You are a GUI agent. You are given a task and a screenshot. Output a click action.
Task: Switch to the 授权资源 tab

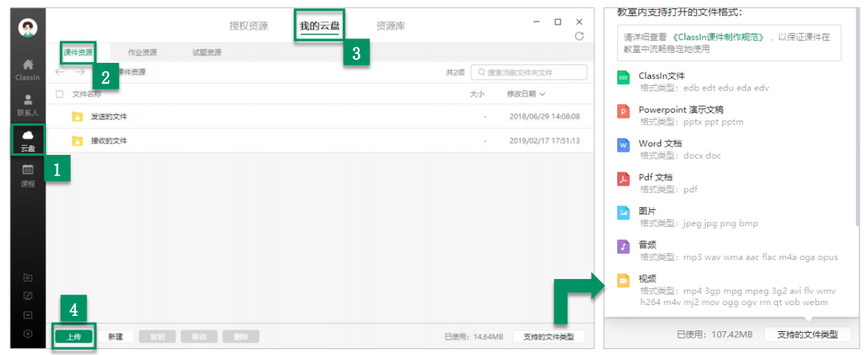coord(248,26)
